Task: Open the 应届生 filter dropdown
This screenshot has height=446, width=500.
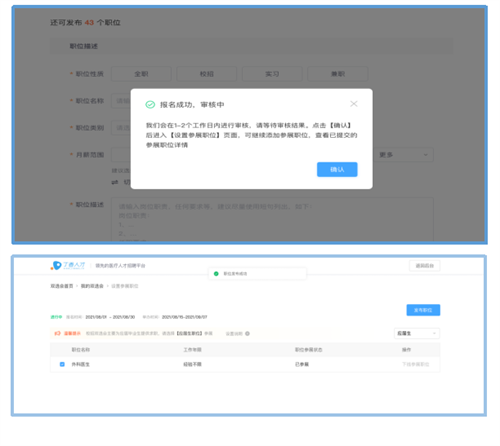Action: (x=417, y=333)
